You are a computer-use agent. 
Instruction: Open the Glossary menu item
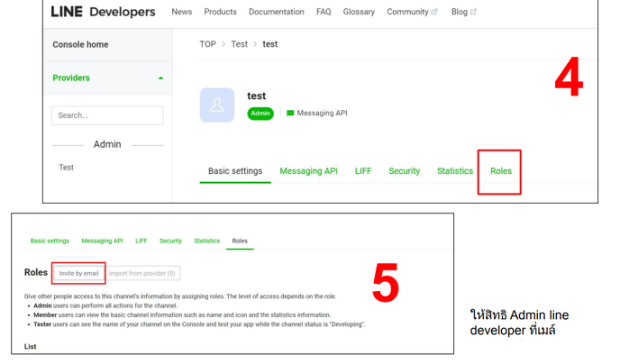pos(359,12)
